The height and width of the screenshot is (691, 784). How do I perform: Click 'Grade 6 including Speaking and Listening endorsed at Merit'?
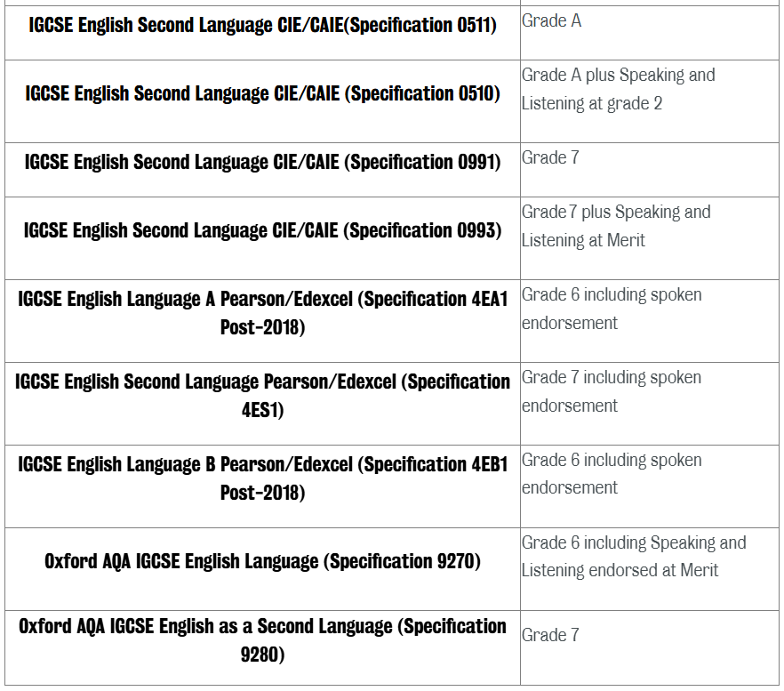point(634,557)
